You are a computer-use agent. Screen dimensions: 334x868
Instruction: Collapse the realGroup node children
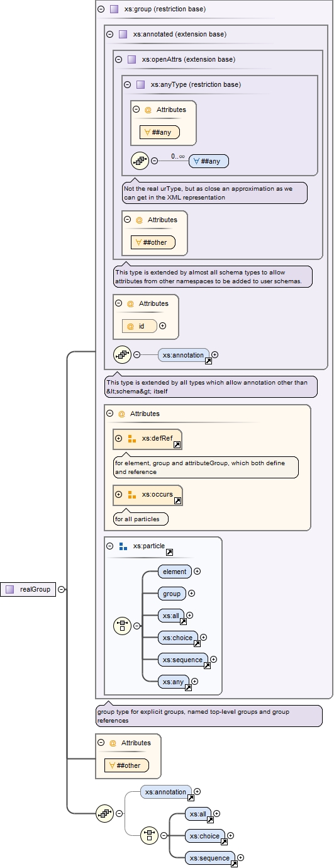pos(62,590)
